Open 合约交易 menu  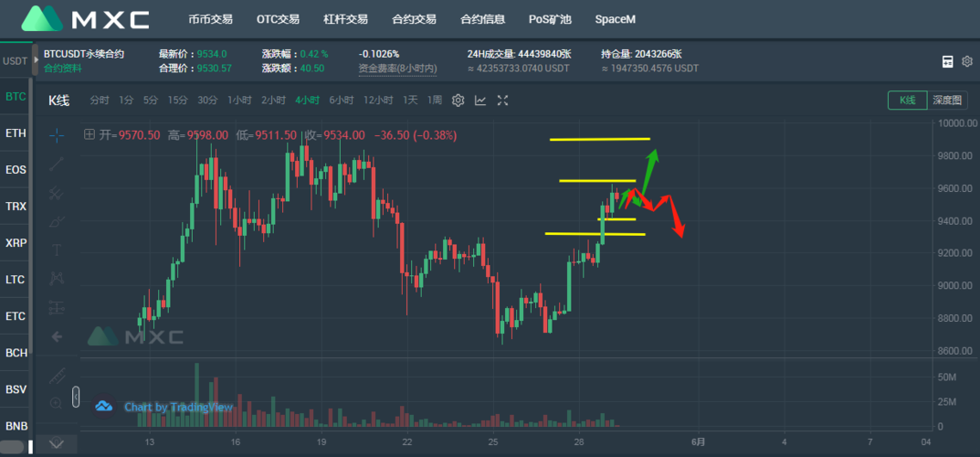414,19
